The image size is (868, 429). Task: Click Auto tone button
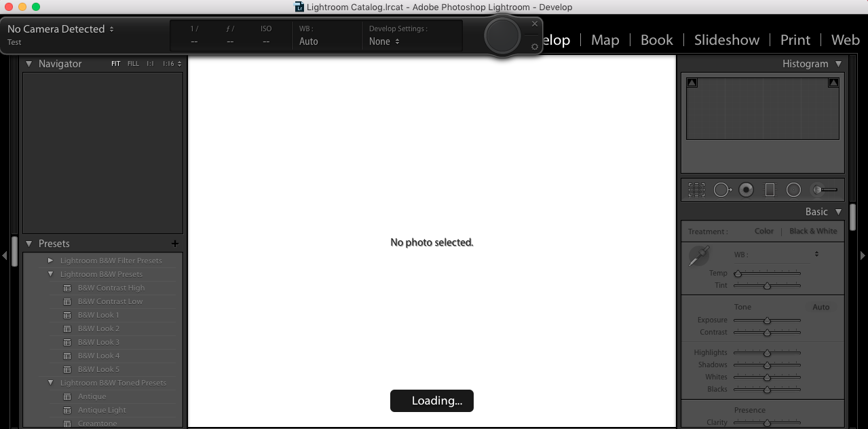(x=821, y=307)
